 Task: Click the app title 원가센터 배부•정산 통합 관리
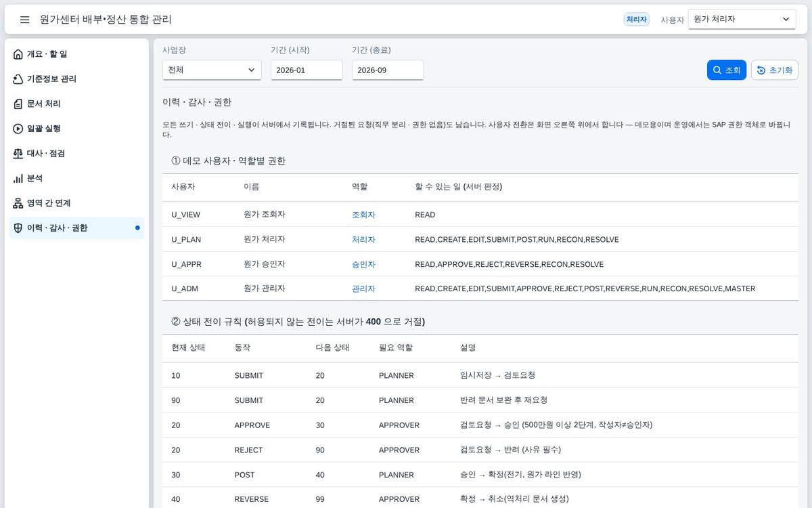pos(106,20)
